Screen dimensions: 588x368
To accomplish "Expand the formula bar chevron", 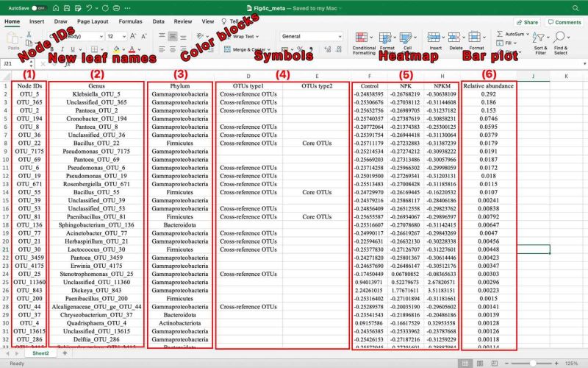I will pyautogui.click(x=584, y=64).
